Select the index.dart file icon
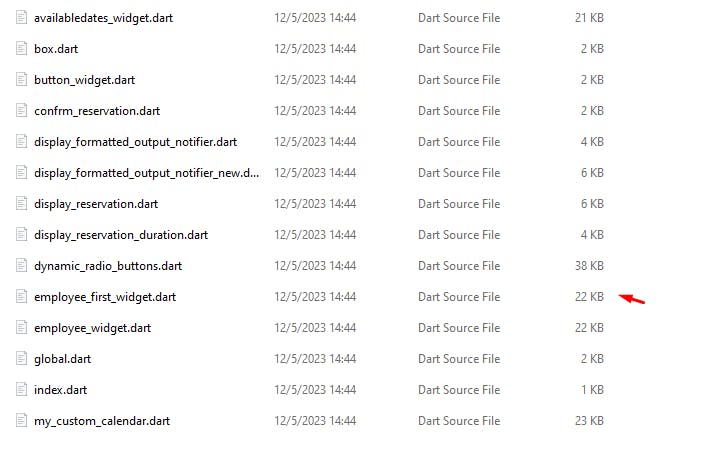The height and width of the screenshot is (456, 718). (x=22, y=390)
